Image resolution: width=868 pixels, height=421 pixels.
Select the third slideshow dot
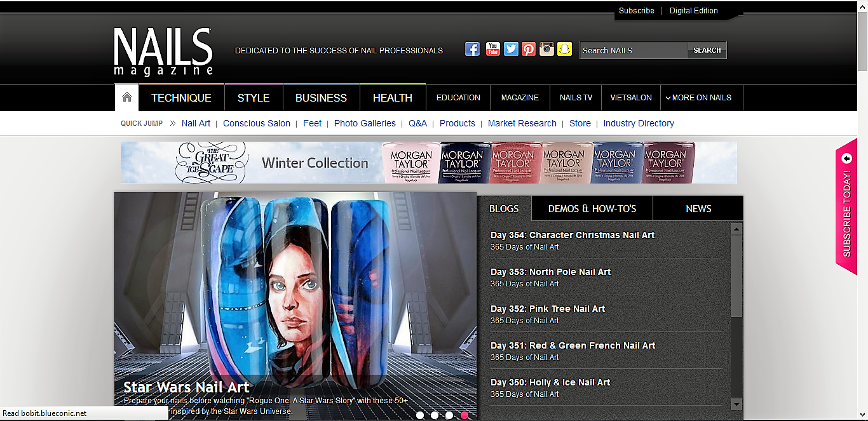click(449, 415)
